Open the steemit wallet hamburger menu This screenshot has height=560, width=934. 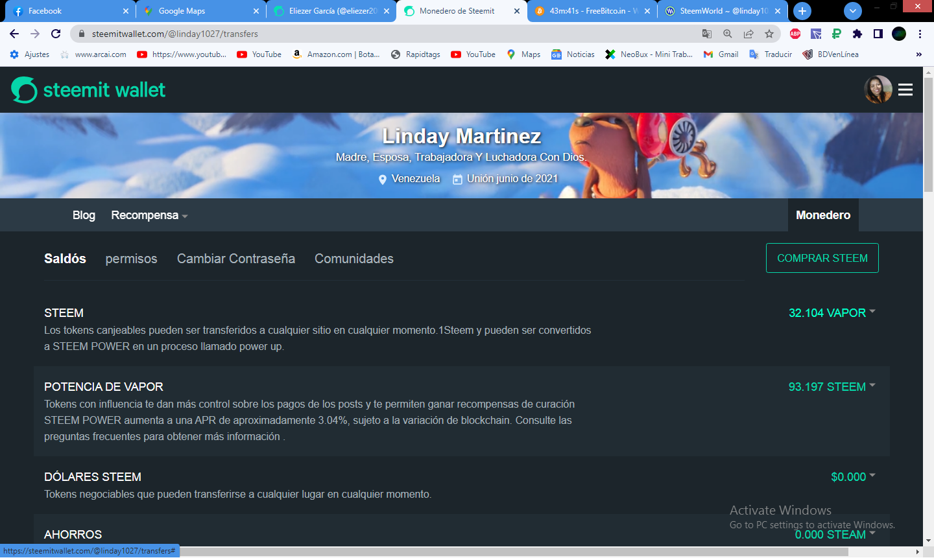point(905,90)
